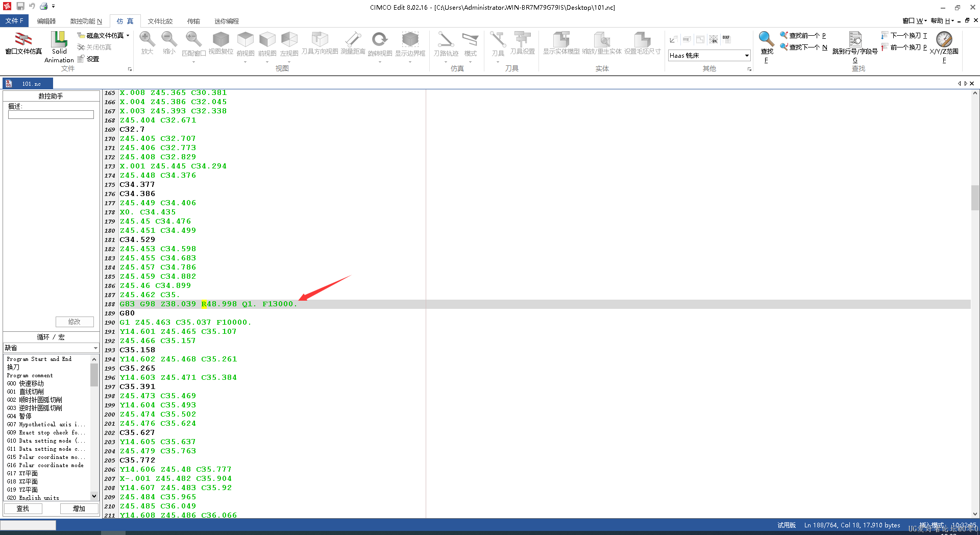
Task: Jump to 前一个换刀 previous tool change
Action: [x=904, y=47]
